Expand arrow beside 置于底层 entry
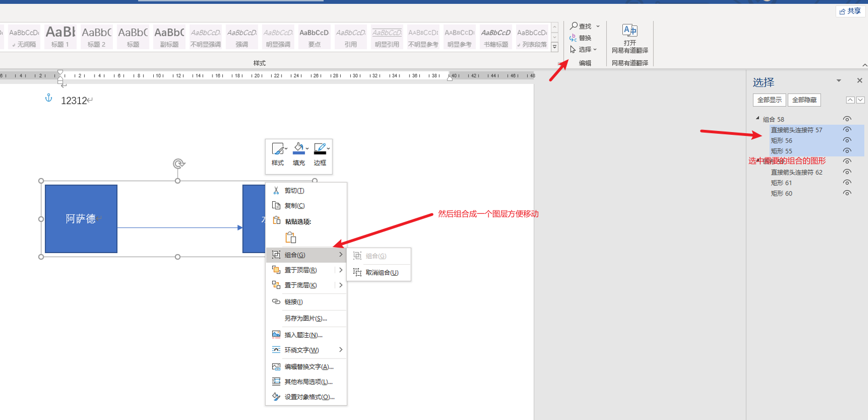The height and width of the screenshot is (420, 868). click(x=341, y=285)
